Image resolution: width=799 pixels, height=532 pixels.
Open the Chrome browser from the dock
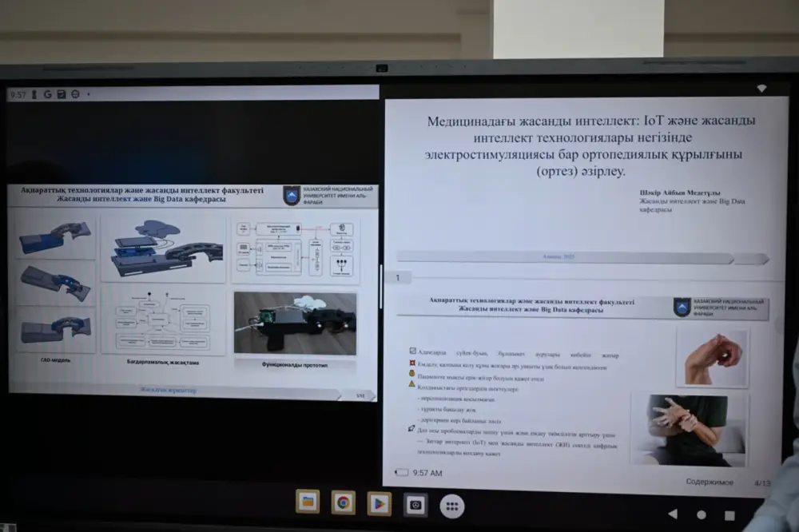pos(344,504)
